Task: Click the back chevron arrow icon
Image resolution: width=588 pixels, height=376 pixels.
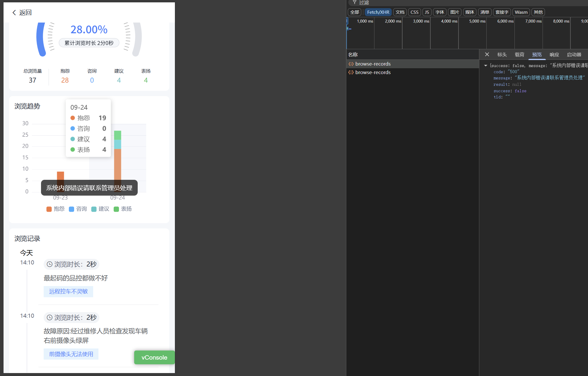Action: click(x=14, y=13)
